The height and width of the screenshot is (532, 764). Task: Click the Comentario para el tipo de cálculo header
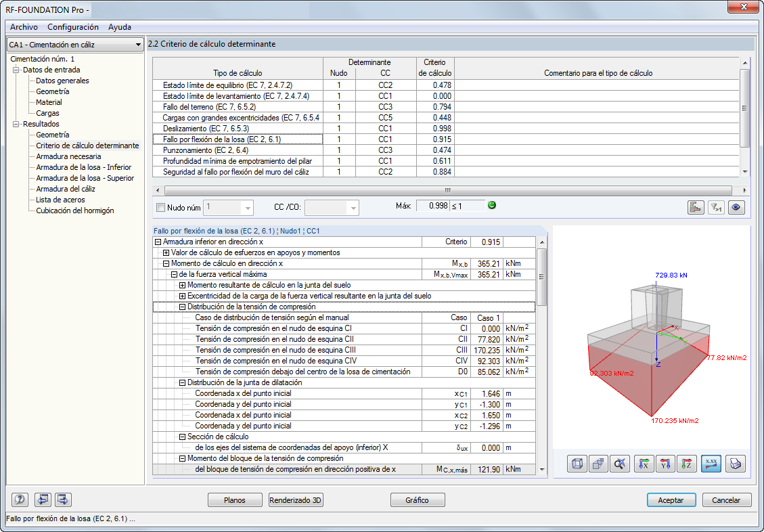point(598,73)
